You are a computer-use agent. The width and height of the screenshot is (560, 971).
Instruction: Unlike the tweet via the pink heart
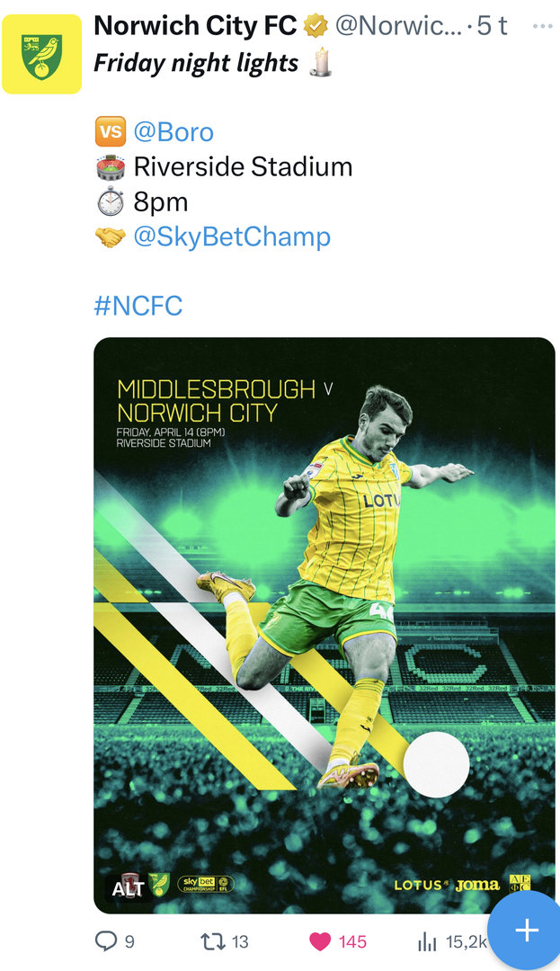click(320, 941)
